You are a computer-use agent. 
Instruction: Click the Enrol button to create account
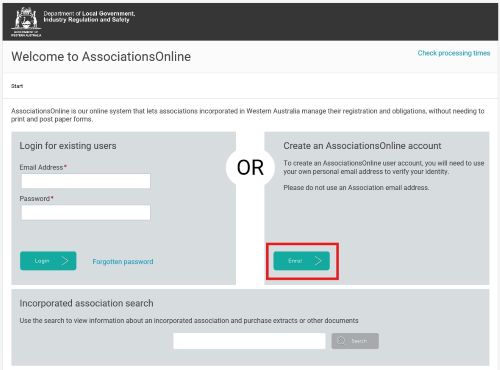click(302, 261)
